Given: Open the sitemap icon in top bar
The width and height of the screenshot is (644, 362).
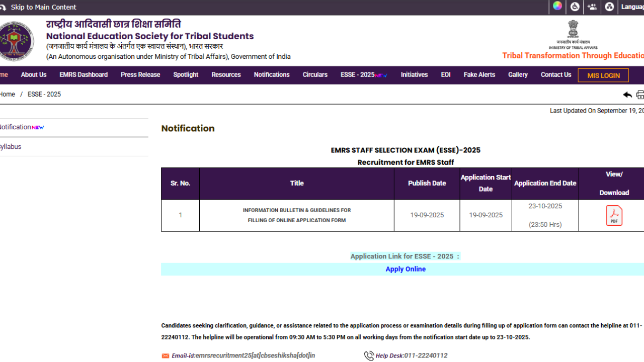Looking at the screenshot, I should 609,7.
